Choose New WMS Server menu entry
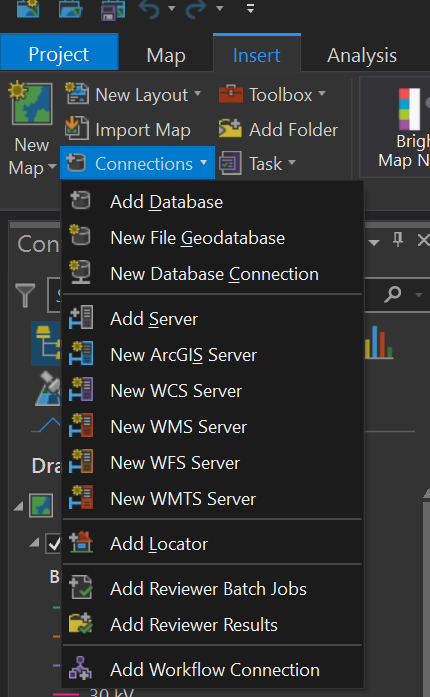This screenshot has width=430, height=697. point(213,427)
